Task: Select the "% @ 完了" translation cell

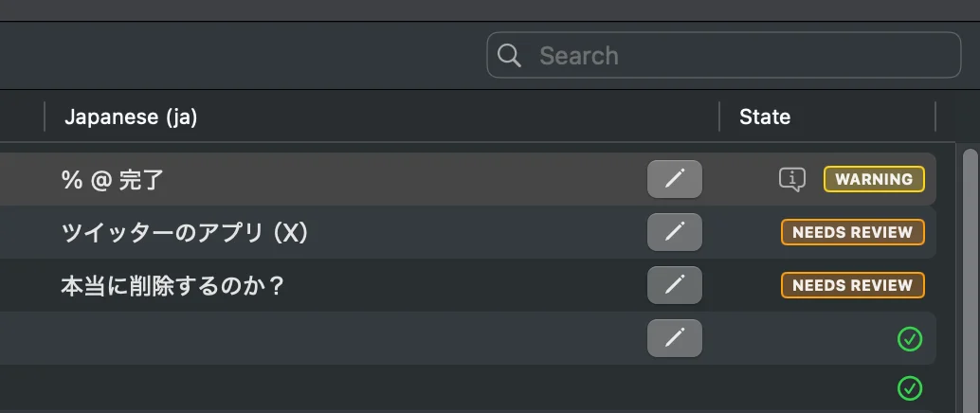Action: (113, 180)
